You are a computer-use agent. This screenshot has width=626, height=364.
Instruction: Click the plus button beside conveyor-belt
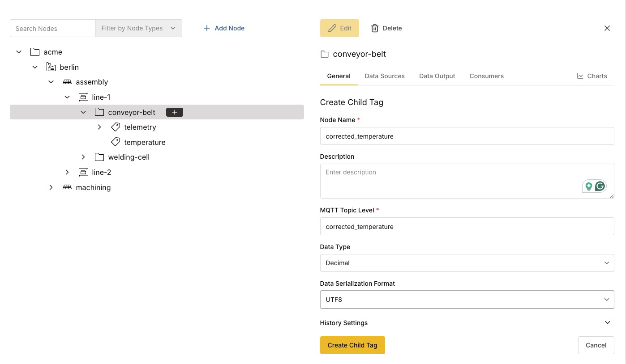tap(175, 112)
